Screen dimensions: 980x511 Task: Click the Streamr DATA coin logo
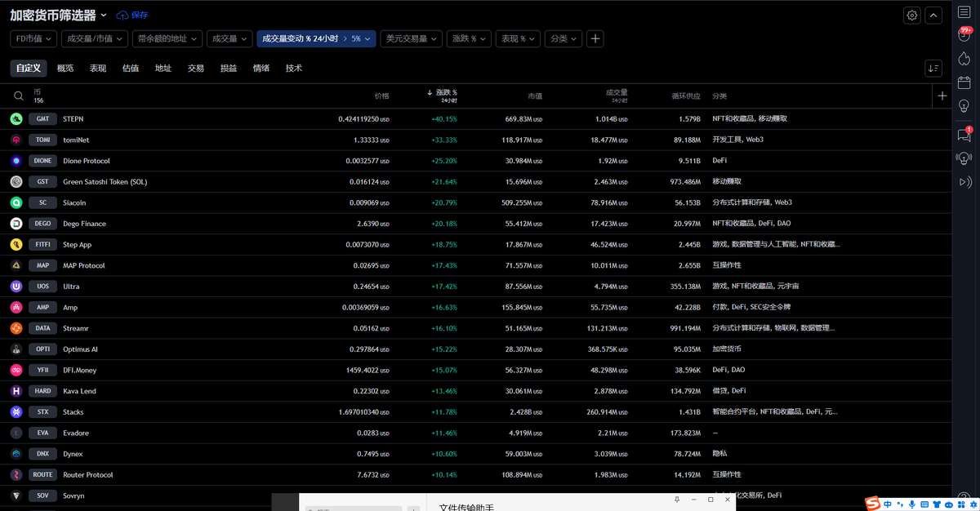pyautogui.click(x=16, y=328)
